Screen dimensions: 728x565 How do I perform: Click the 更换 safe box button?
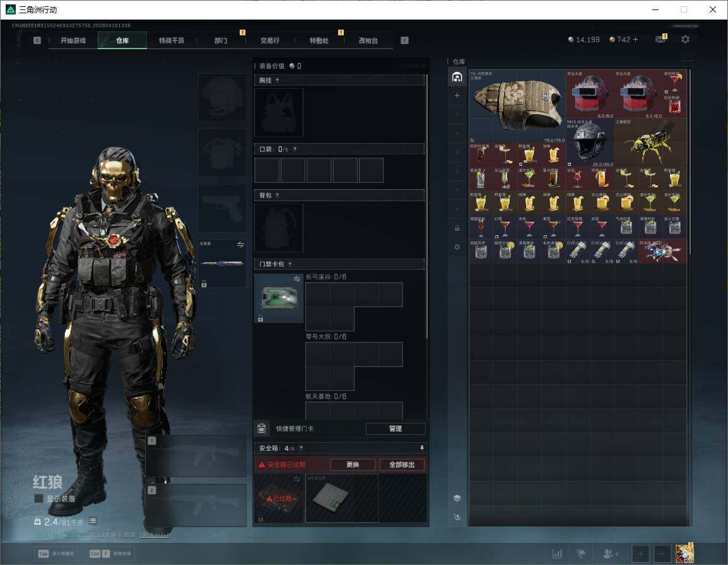pyautogui.click(x=353, y=464)
